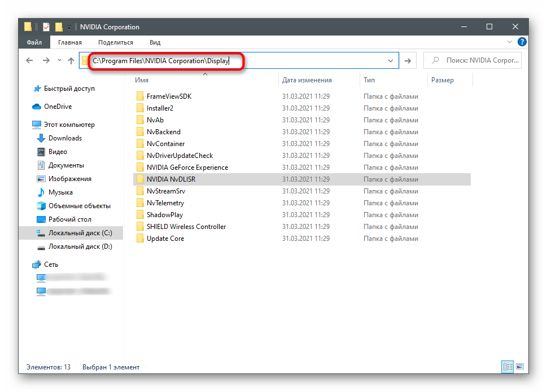
Task: Select the ShadowPlay folder name
Action: pyautogui.click(x=165, y=215)
